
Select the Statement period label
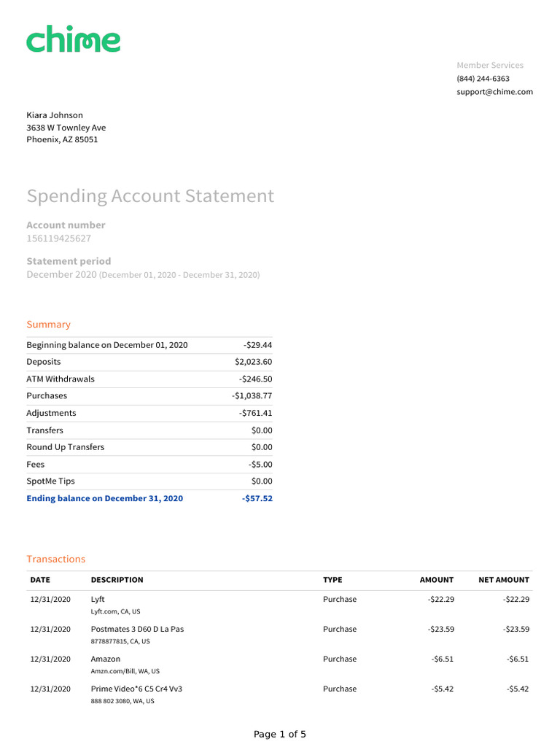click(69, 262)
